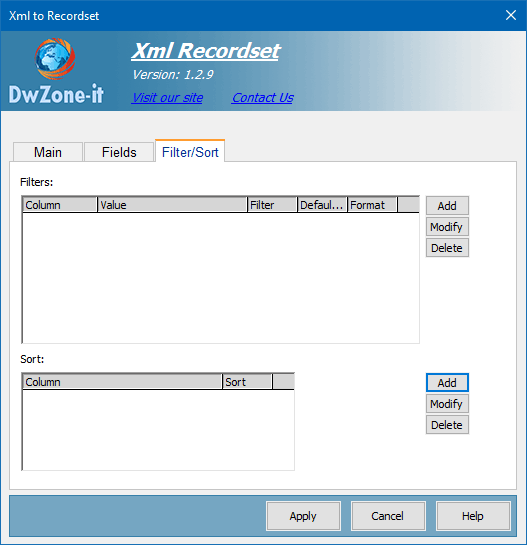This screenshot has height=545, width=527.
Task: Add a new sort rule
Action: tap(447, 383)
